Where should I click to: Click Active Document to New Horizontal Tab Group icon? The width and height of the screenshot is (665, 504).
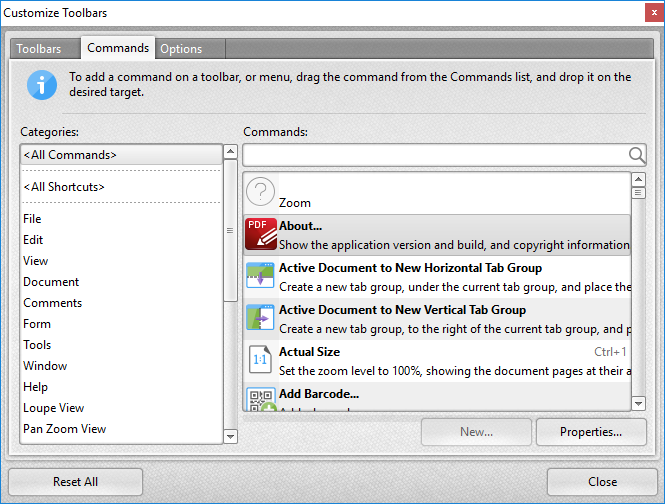[261, 277]
